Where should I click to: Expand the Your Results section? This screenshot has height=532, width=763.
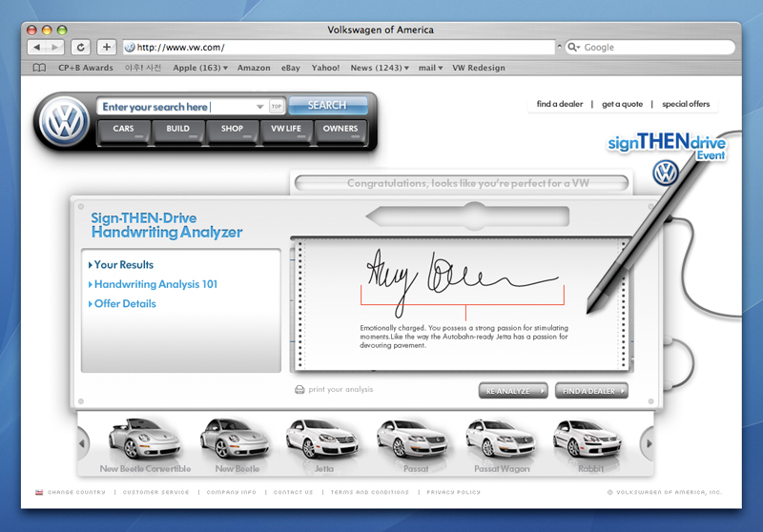click(x=121, y=264)
